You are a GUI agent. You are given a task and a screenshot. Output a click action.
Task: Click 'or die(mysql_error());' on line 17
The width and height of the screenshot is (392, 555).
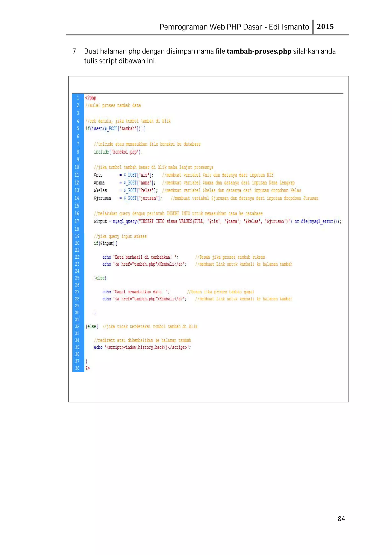tap(318, 221)
